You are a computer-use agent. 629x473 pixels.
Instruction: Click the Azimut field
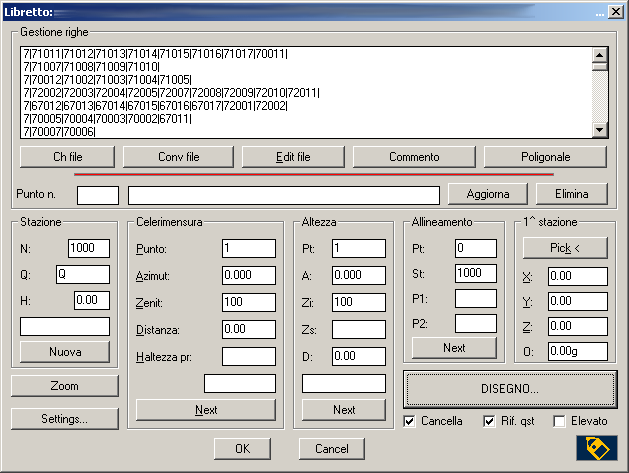pyautogui.click(x=249, y=276)
